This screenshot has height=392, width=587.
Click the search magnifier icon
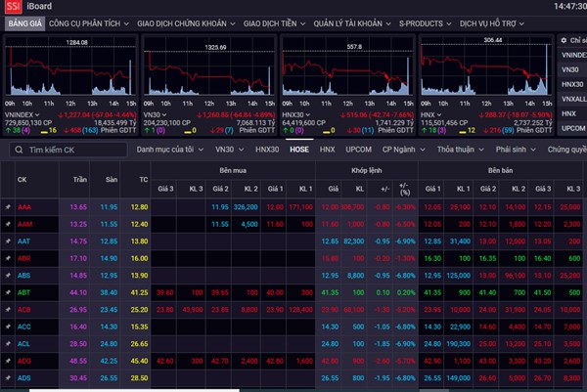(16, 150)
